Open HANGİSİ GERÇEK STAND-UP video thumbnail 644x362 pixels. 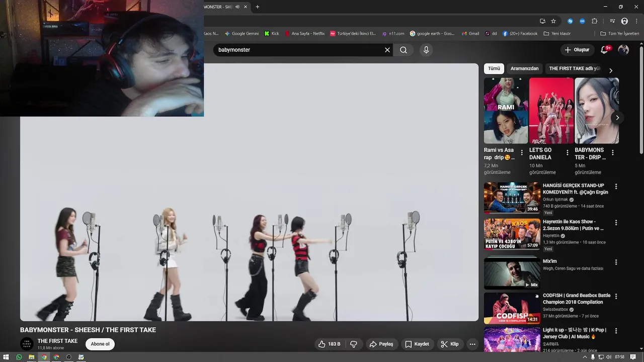coord(512,198)
